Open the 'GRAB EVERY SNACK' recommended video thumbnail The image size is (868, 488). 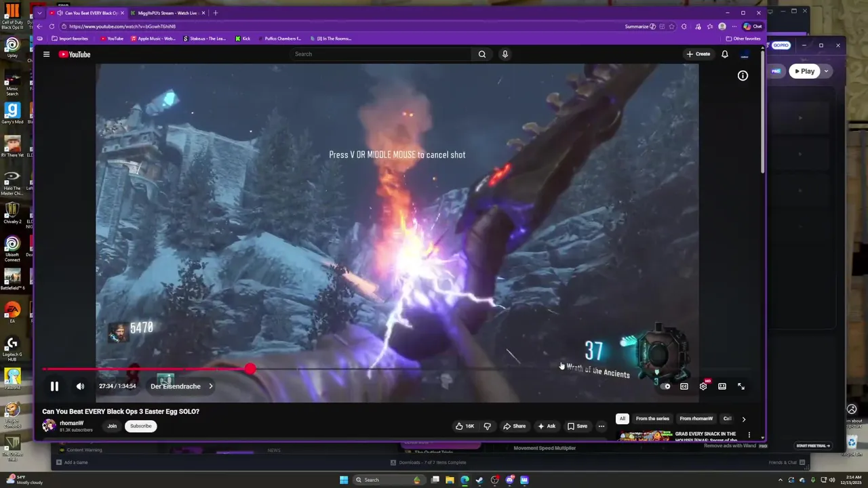pos(644,435)
